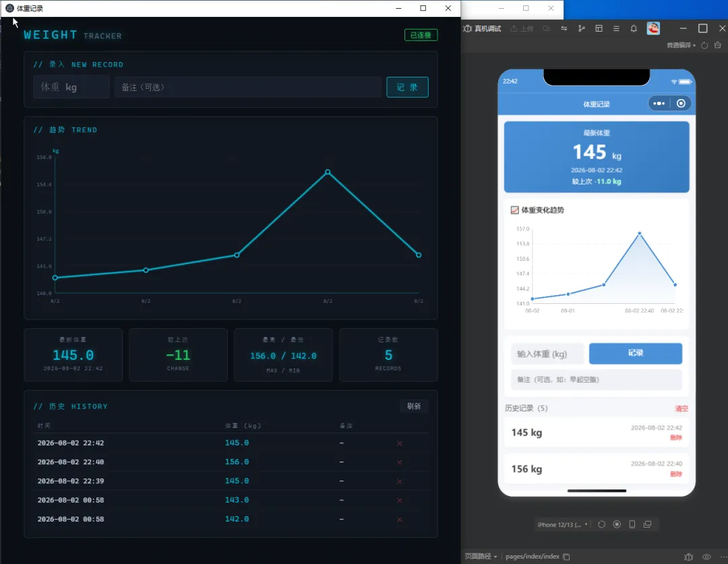Screen dimensions: 728x564
Task: Open the iPhone 12/13 device dropdown
Action: [x=562, y=524]
